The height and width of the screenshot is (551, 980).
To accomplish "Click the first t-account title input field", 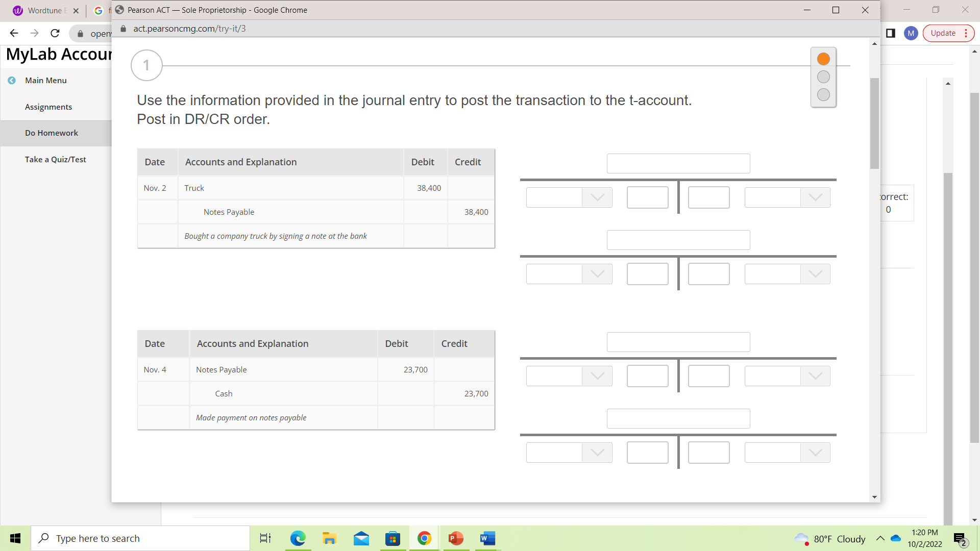I will (678, 163).
